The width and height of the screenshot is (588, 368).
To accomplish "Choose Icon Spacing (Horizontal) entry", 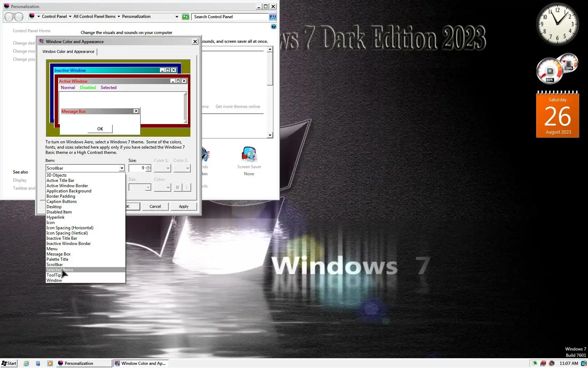I will [x=85, y=228].
